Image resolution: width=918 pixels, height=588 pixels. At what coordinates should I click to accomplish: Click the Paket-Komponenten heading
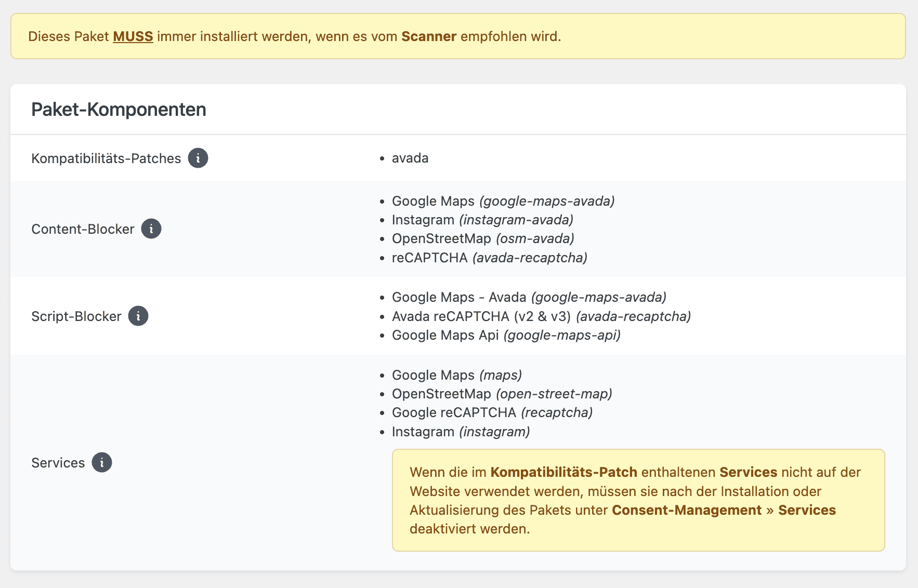click(119, 110)
